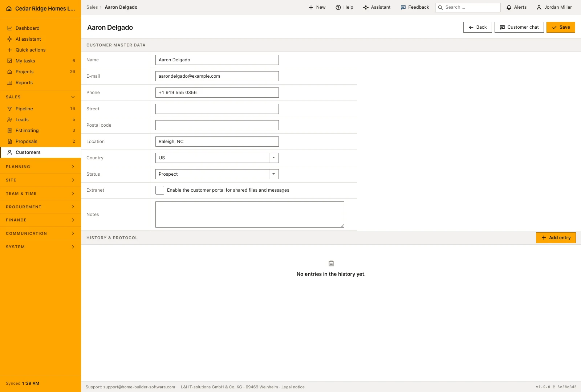The width and height of the screenshot is (581, 392).
Task: Enable the customer portal Extranet checkbox
Action: point(160,190)
